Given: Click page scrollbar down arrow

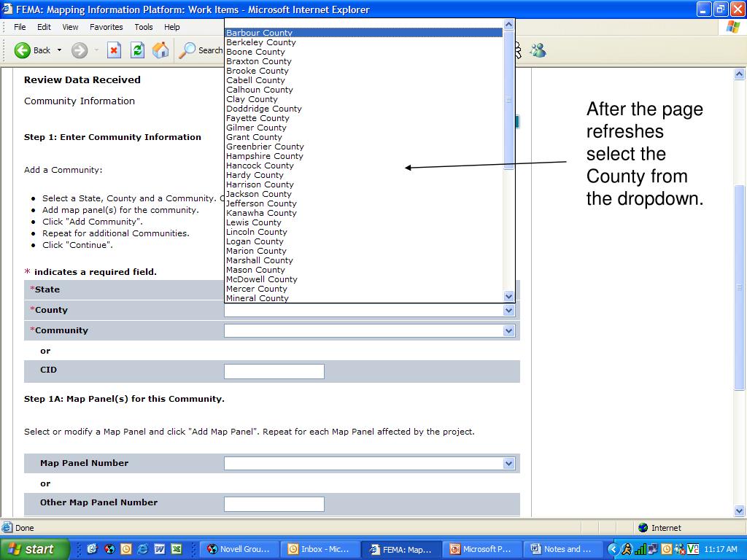Looking at the screenshot, I should coord(740,511).
